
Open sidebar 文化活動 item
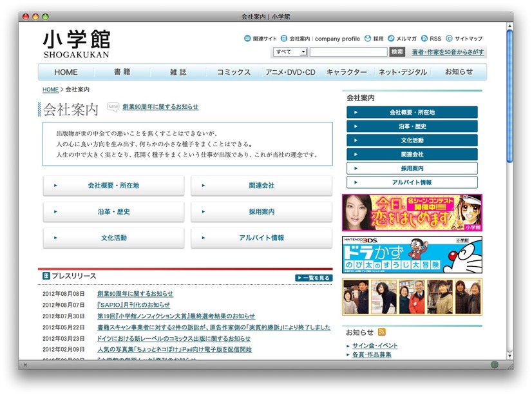pos(412,140)
